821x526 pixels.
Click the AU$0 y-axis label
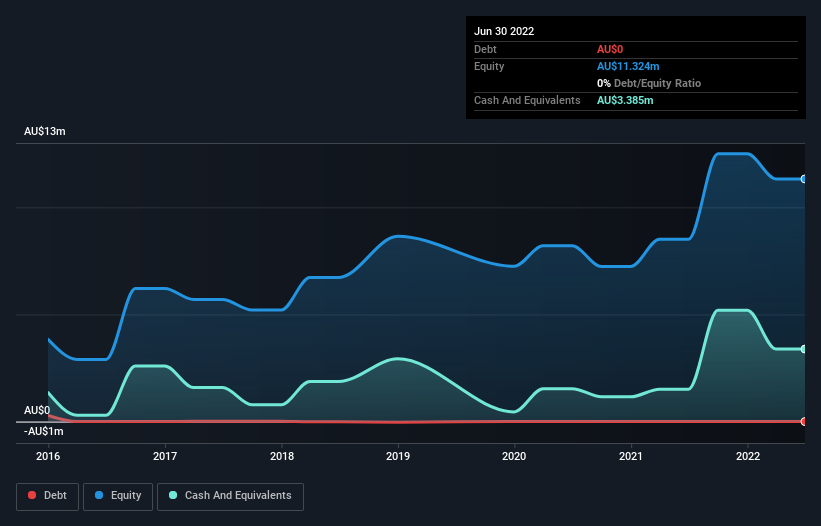tap(37, 410)
